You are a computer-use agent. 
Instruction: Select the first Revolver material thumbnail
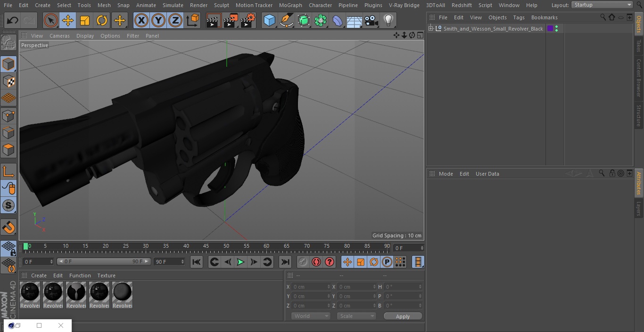30,295
